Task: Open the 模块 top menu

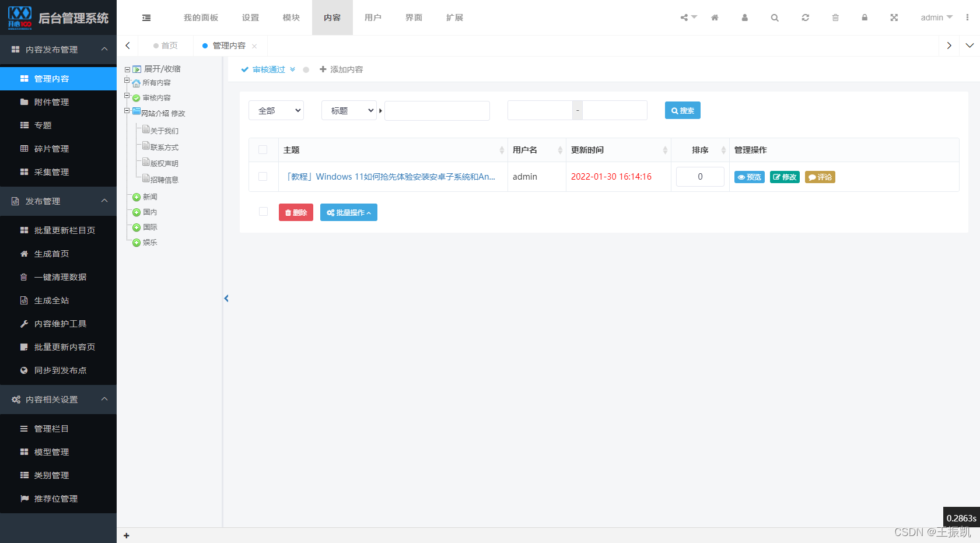Action: (291, 17)
